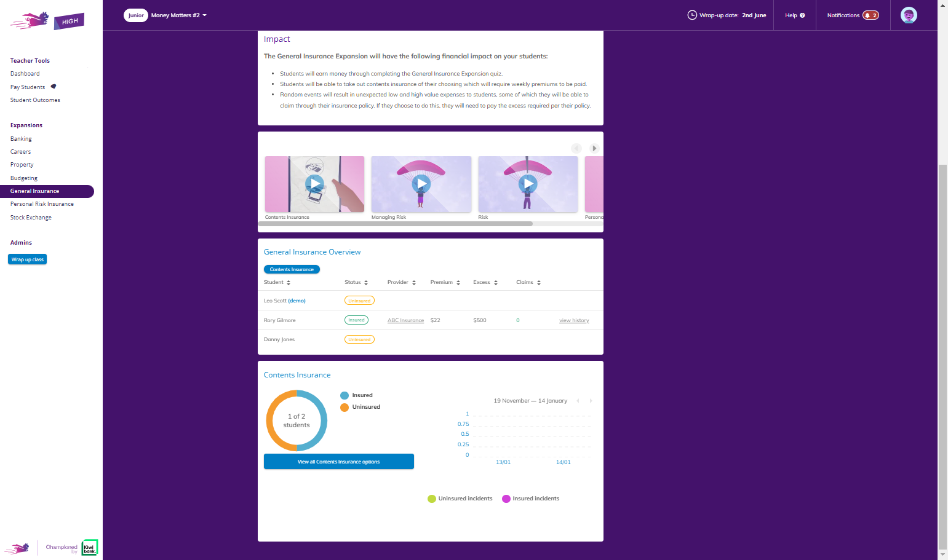
Task: Open the Money Matters #2 class dropdown
Action: (179, 15)
